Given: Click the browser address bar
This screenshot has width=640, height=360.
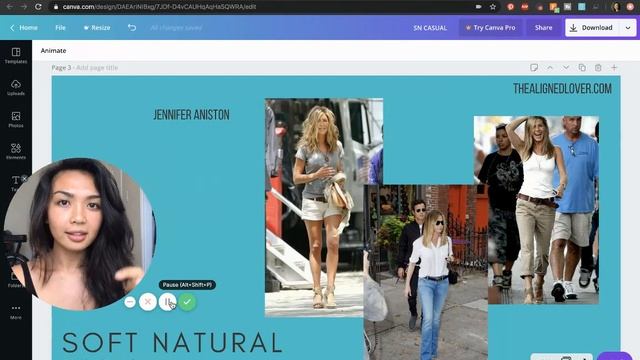Looking at the screenshot, I should coord(261,7).
